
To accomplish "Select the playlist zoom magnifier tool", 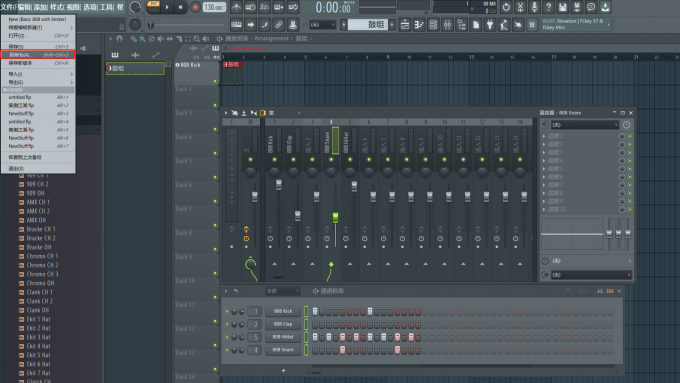I will coord(197,39).
